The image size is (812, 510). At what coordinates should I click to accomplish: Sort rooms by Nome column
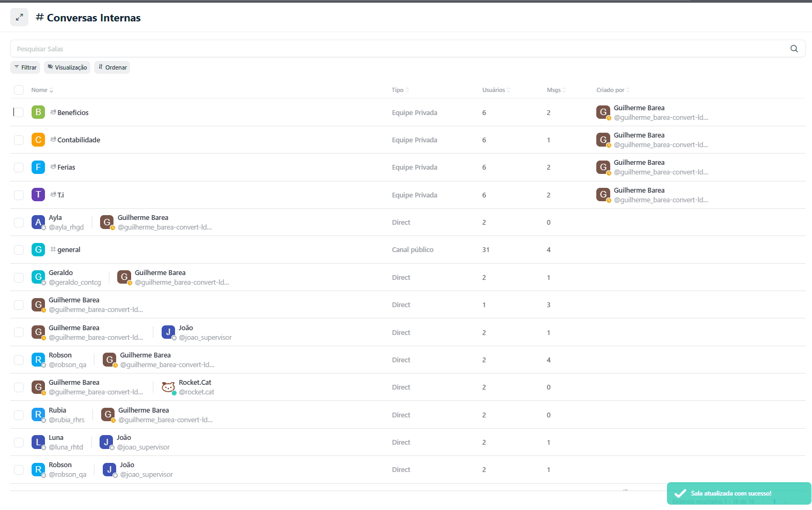pos(42,90)
